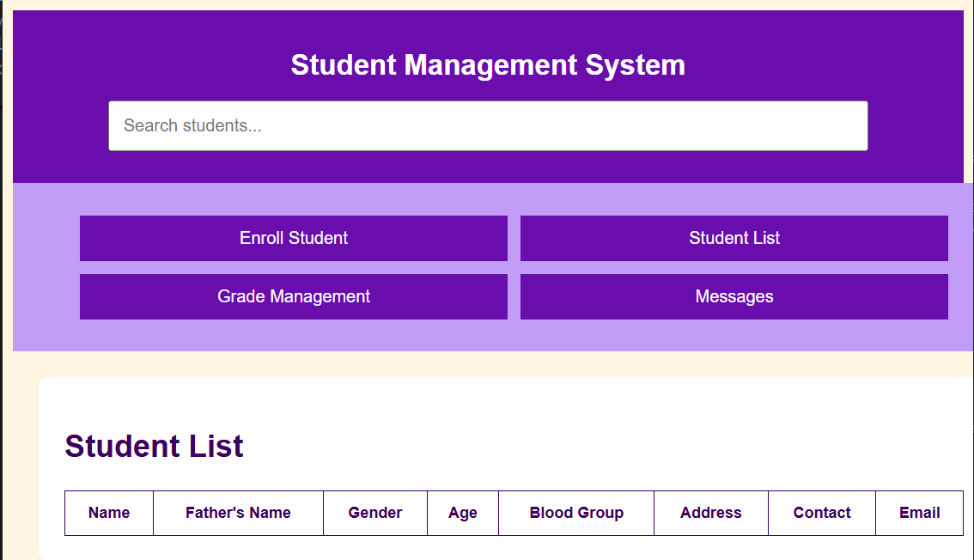Image resolution: width=974 pixels, height=560 pixels.
Task: Select the Address column header
Action: pyautogui.click(x=710, y=513)
